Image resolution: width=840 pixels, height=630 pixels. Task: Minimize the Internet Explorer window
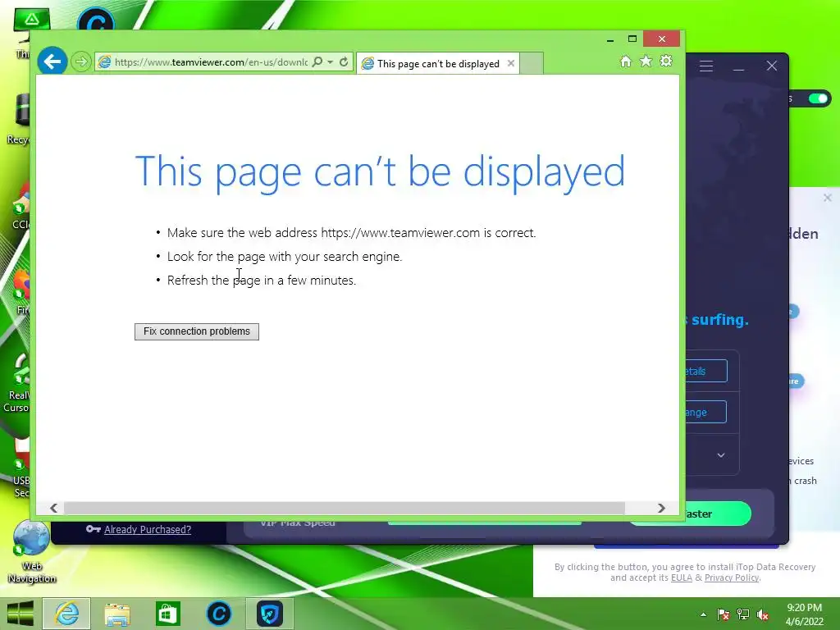coord(610,39)
